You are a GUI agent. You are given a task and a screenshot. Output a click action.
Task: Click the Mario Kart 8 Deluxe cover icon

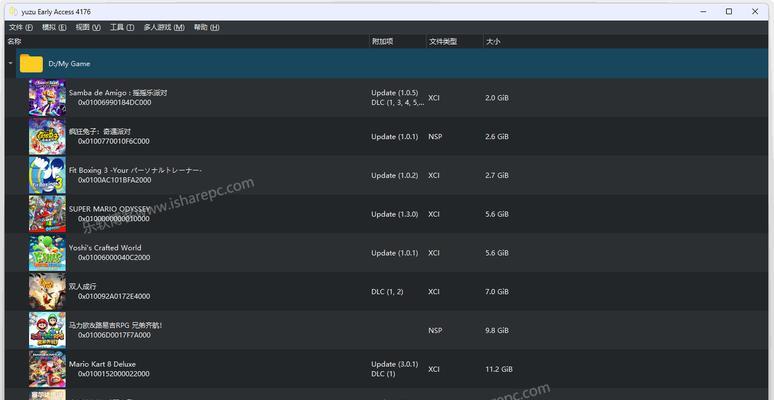pos(47,369)
